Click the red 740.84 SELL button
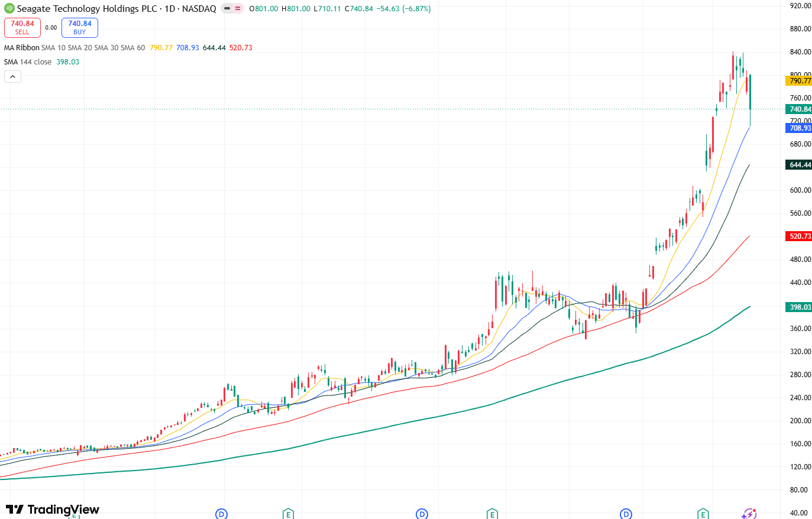Viewport: 812px width, 519px height. click(x=22, y=28)
